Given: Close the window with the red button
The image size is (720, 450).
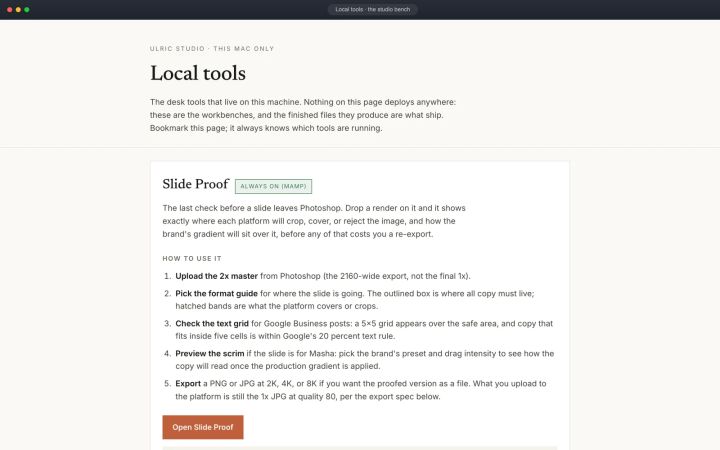Looking at the screenshot, I should (x=10, y=10).
